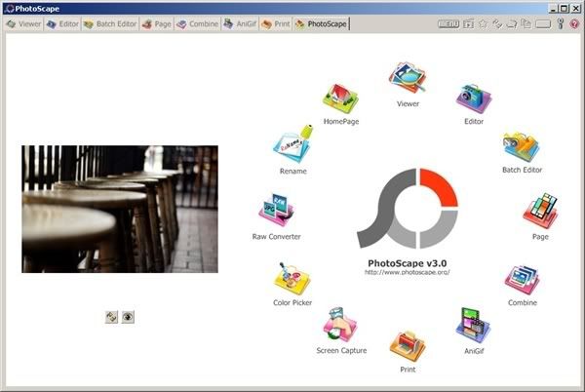Click the icon right of the MENU button
This screenshot has width=585, height=392.
click(x=468, y=24)
